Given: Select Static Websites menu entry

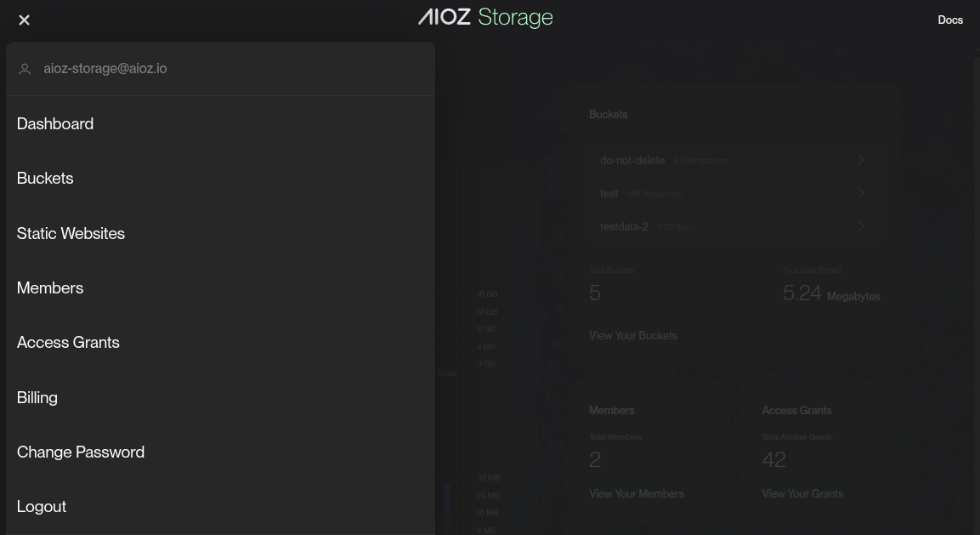Looking at the screenshot, I should 71,233.
